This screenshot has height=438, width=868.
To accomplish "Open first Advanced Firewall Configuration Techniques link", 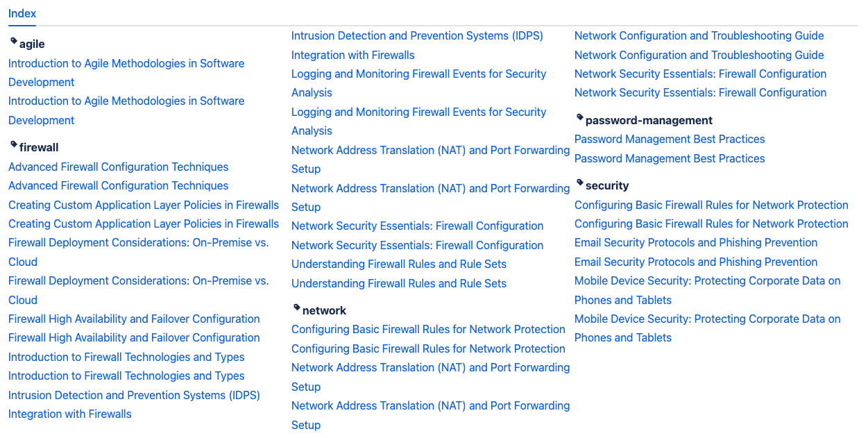I will click(x=118, y=167).
